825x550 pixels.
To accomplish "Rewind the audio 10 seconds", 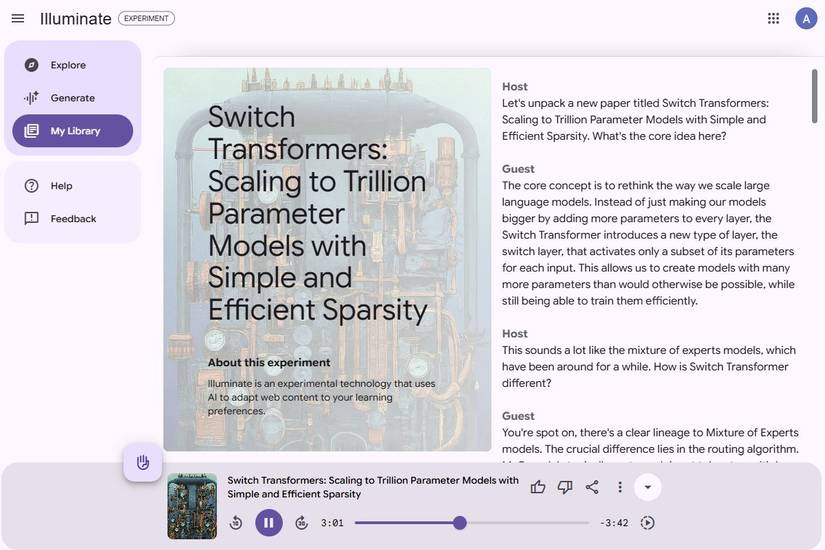I will (236, 523).
